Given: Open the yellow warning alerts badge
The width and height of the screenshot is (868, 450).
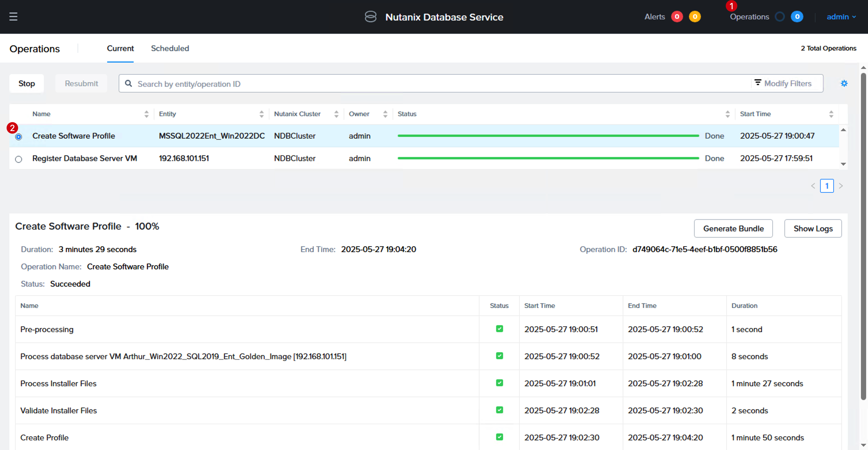Looking at the screenshot, I should pyautogui.click(x=694, y=16).
